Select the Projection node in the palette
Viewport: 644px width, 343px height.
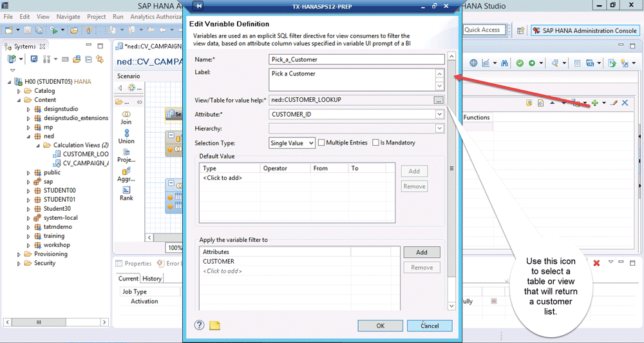(126, 155)
